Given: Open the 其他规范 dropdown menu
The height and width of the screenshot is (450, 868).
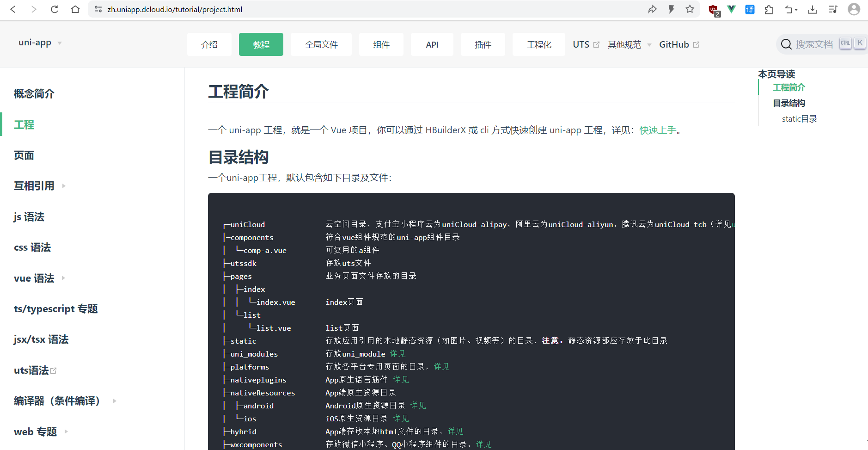Looking at the screenshot, I should click(x=630, y=44).
